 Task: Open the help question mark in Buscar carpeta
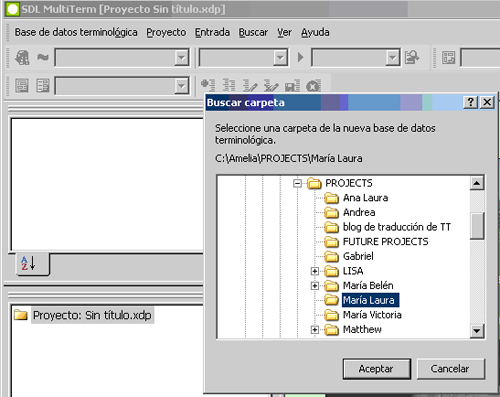pyautogui.click(x=471, y=102)
